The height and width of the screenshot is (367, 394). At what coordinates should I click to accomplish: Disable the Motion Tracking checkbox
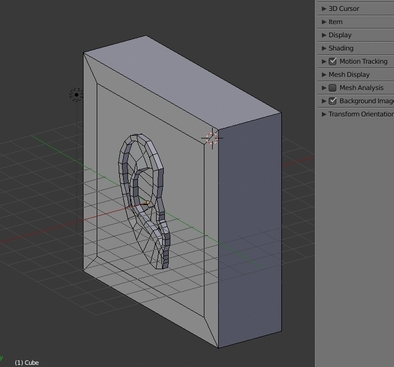332,61
